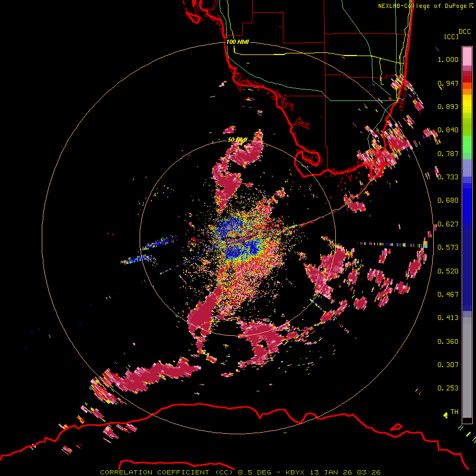Screen dimensions: 476x476
Task: Click the 0.947 color scale value
Action: 448,83
